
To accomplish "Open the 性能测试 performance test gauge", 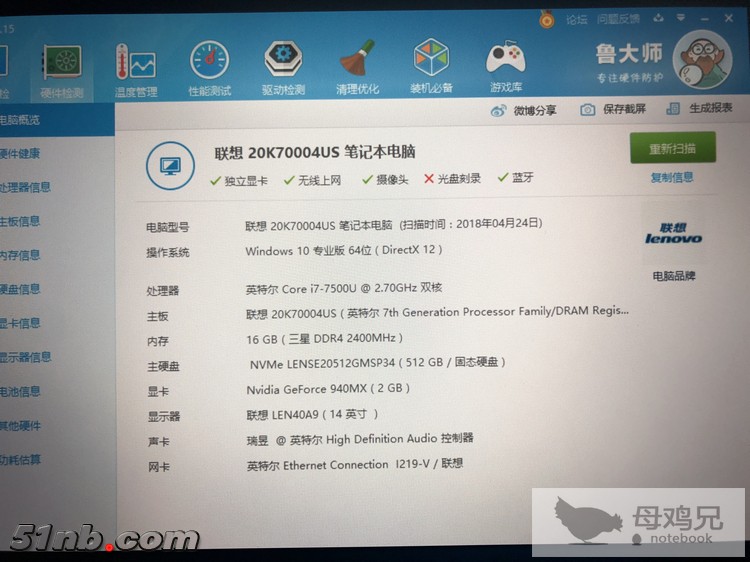I will [x=210, y=69].
